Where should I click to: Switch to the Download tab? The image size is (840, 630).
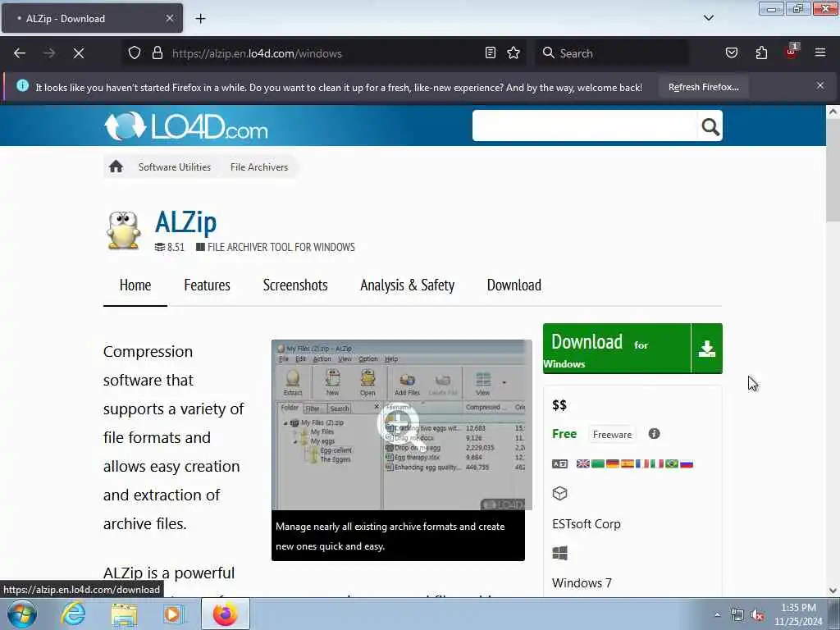[514, 285]
